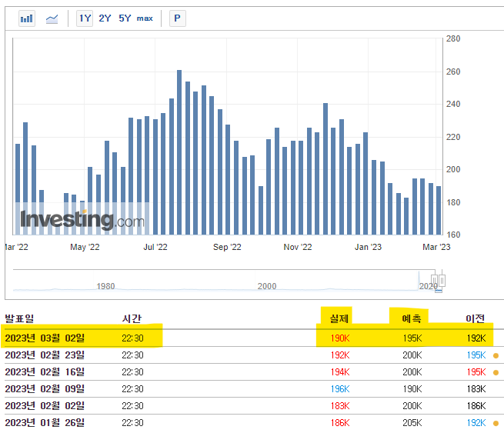This screenshot has width=504, height=433.
Task: Click the orange dot on February 16 row
Action: 496,372
